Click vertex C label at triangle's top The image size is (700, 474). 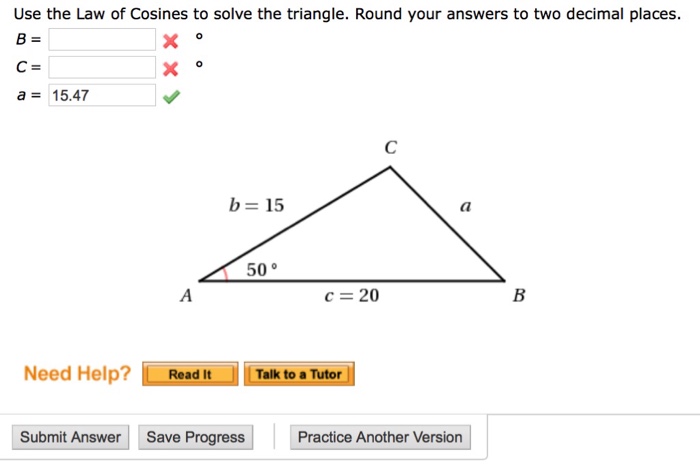click(x=390, y=148)
